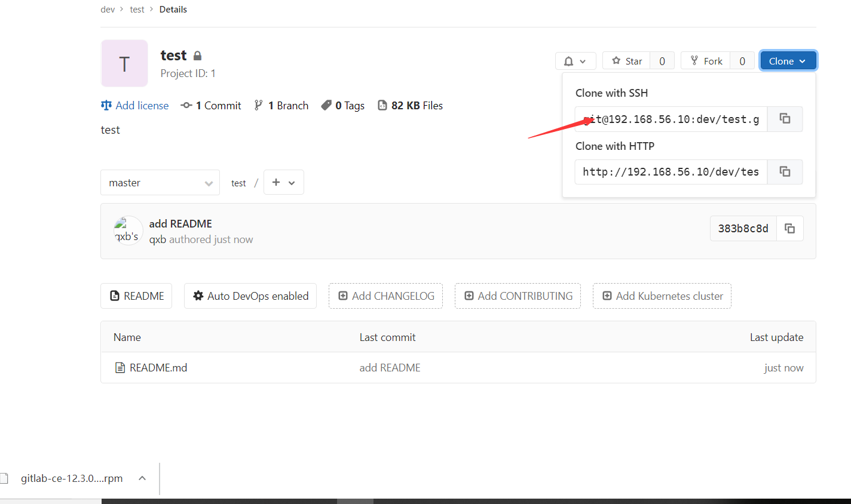This screenshot has height=504, width=851.
Task: Click the Name column header
Action: 127,337
